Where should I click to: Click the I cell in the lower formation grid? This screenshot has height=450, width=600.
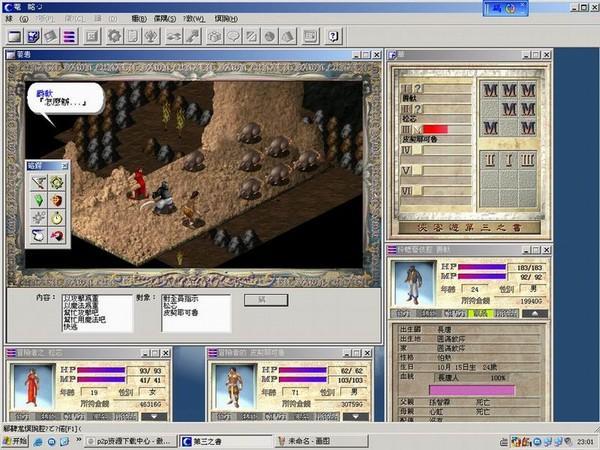click(x=509, y=160)
